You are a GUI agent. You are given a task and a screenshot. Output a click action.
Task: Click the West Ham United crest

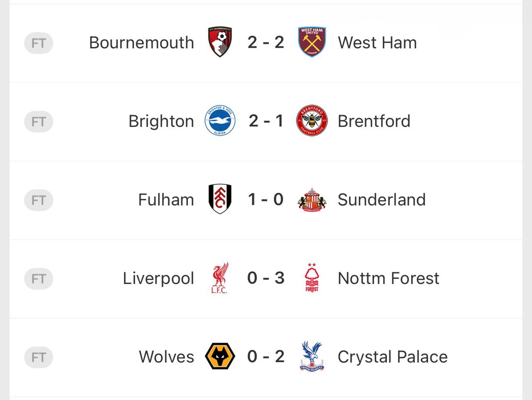[x=312, y=42]
